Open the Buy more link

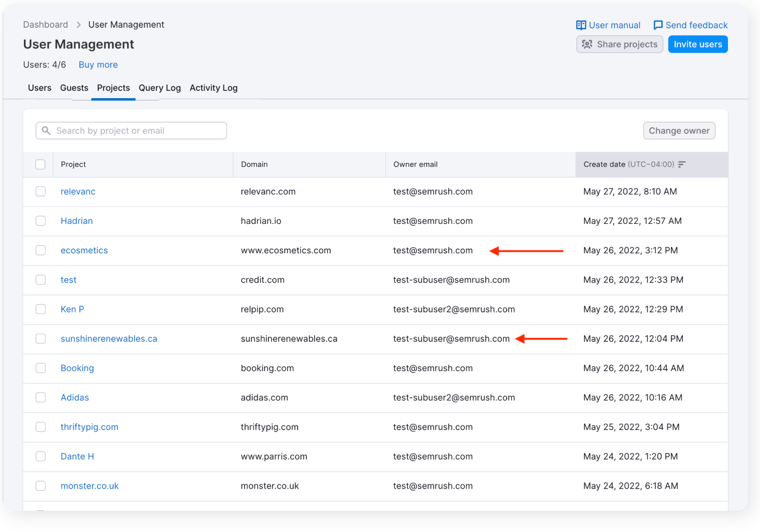coord(98,65)
